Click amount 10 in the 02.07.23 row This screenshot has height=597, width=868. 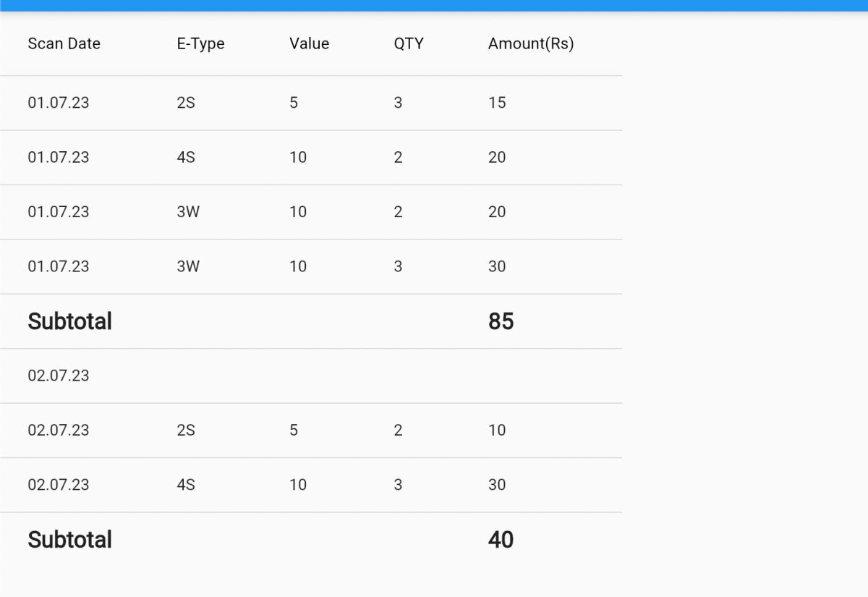coord(497,430)
